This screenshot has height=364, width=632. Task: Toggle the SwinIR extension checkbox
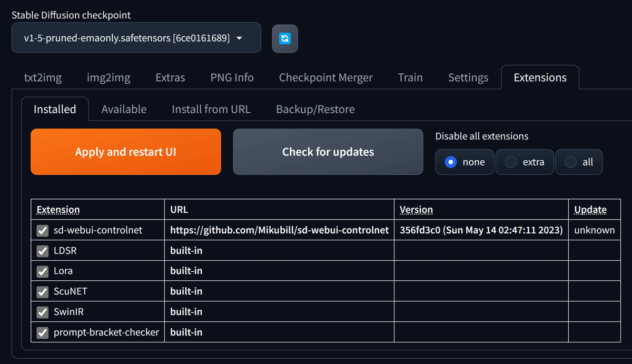pos(43,312)
